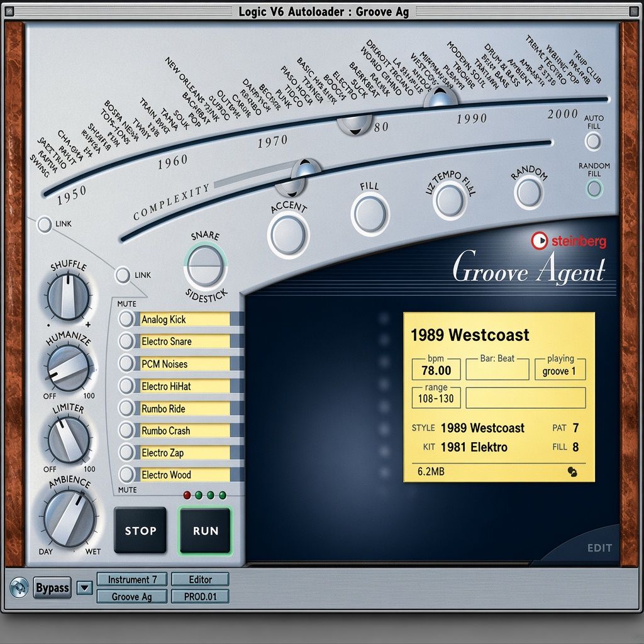
Task: Click the bpm value 78.00
Action: pos(436,370)
